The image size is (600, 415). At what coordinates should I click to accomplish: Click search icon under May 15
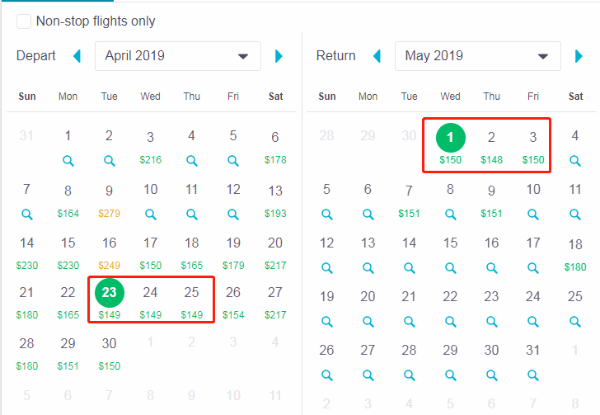click(450, 268)
